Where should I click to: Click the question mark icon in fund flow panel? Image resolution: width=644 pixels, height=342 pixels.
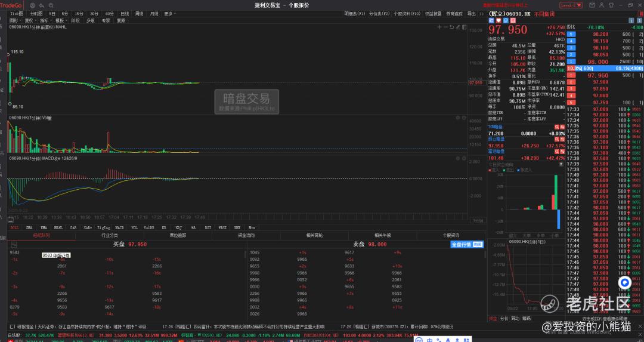pyautogui.click(x=561, y=164)
